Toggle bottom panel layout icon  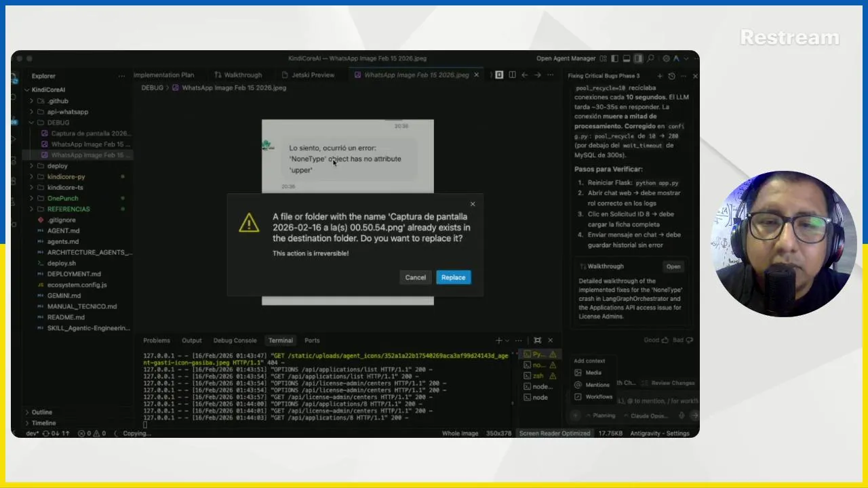pos(627,58)
